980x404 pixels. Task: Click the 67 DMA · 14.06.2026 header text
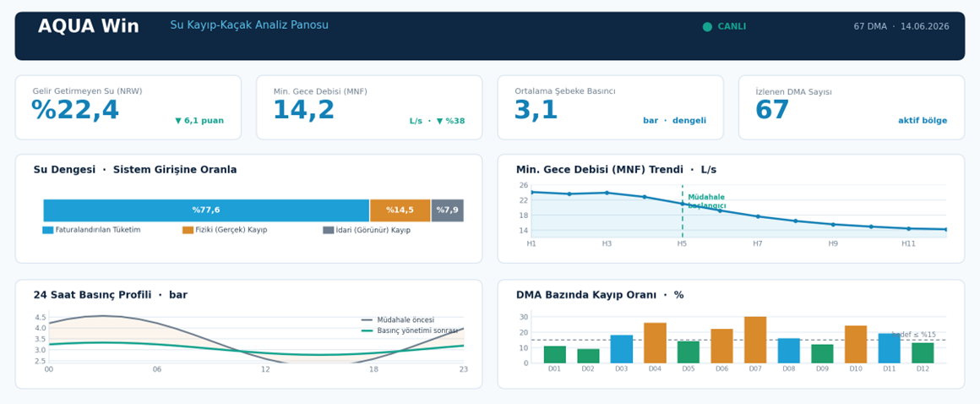[901, 27]
